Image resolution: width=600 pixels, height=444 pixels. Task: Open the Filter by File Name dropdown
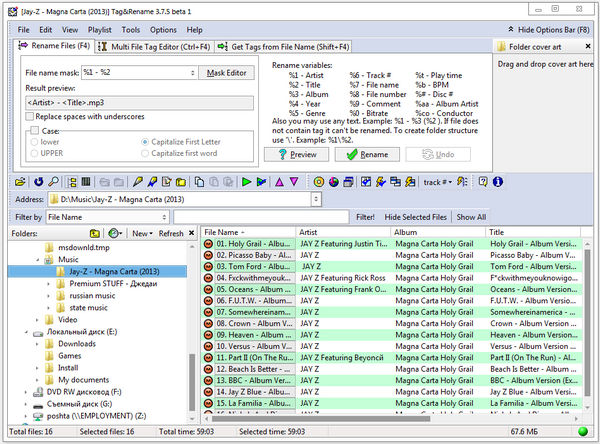tap(163, 216)
